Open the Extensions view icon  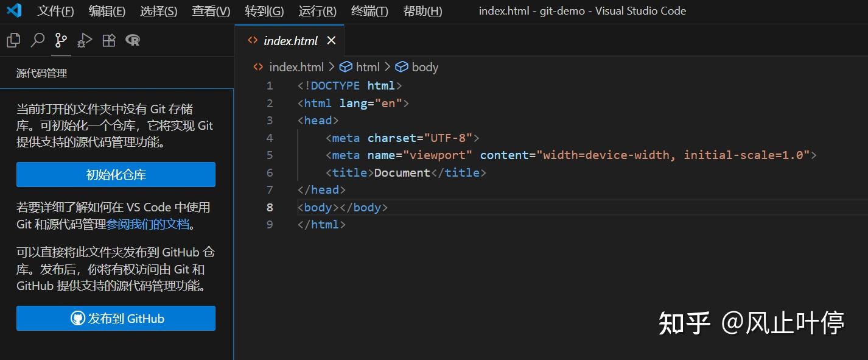pos(108,39)
